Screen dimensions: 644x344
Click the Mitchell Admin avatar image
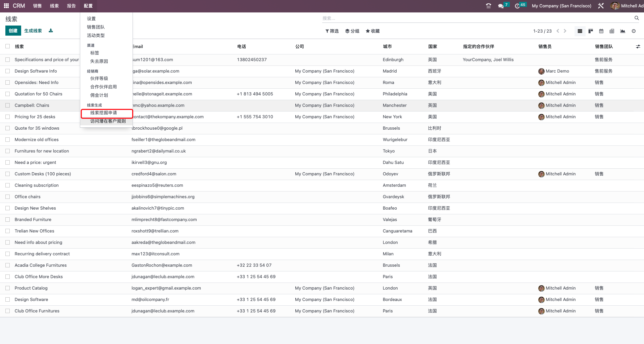click(x=615, y=6)
